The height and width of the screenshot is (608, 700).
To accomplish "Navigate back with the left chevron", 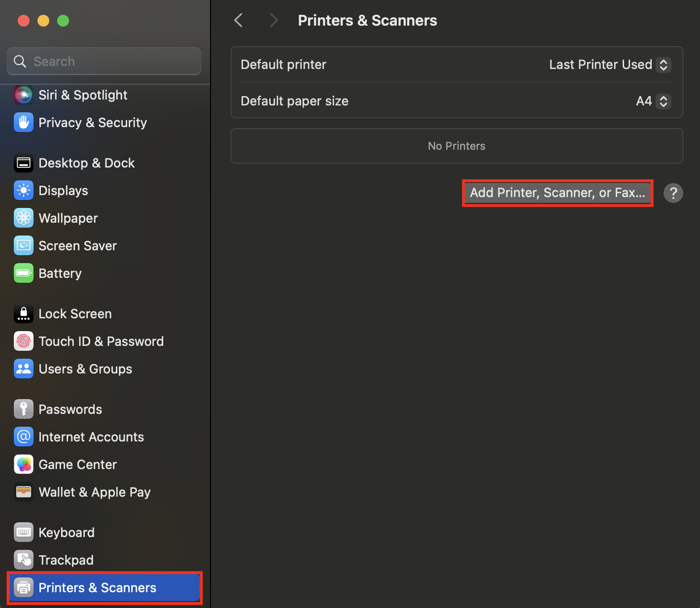I will [239, 21].
